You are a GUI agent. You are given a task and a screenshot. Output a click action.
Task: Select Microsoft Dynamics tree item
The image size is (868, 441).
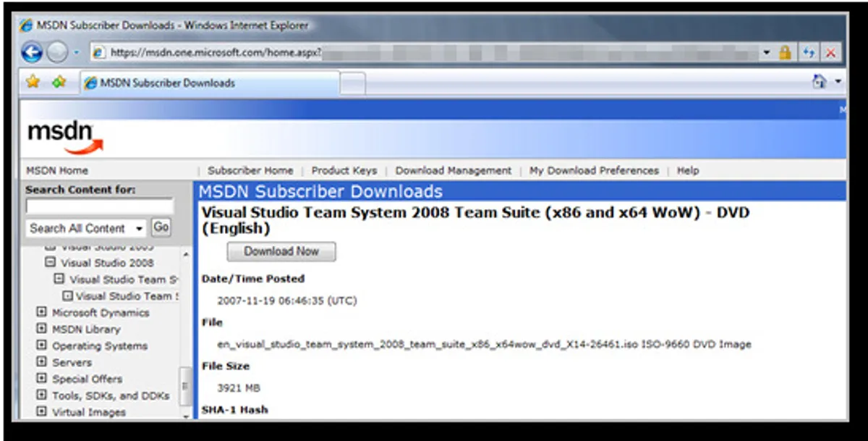(101, 313)
